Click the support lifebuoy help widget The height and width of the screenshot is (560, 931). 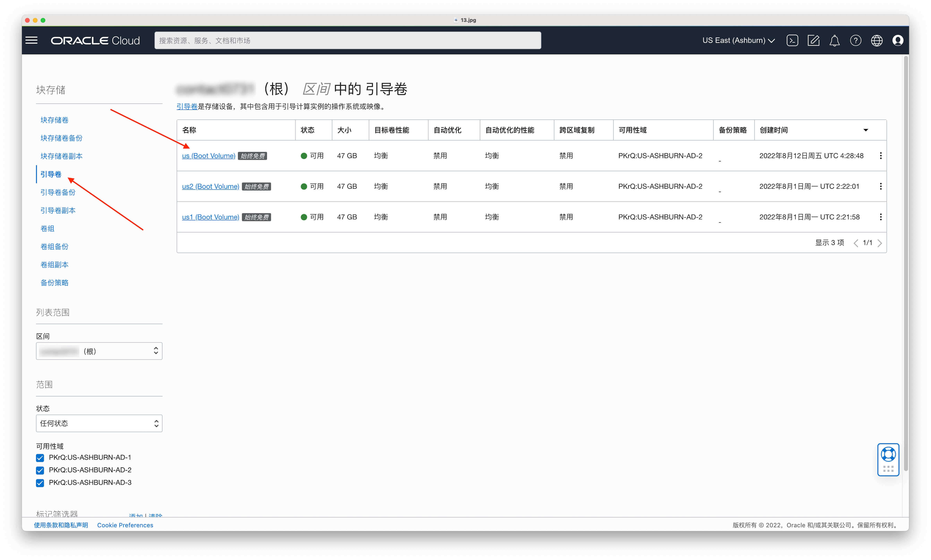pos(888,459)
